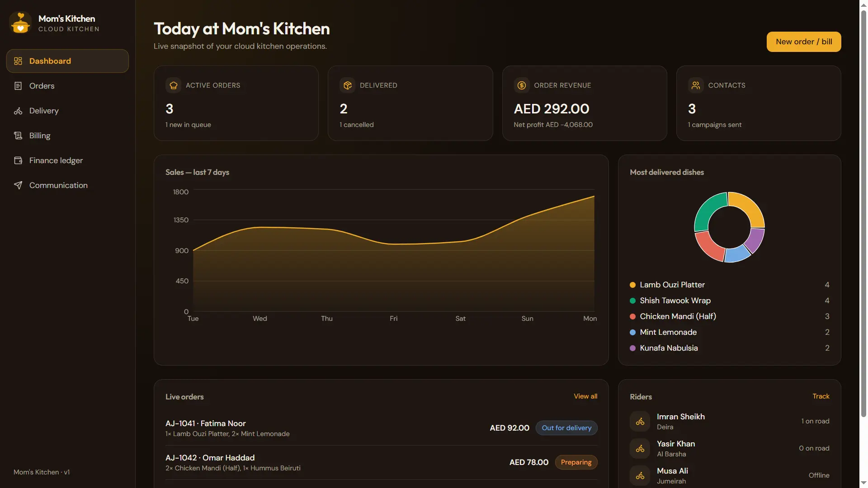Click the Billing receipt icon in sidebar
Viewport: 868px width, 488px height.
18,136
